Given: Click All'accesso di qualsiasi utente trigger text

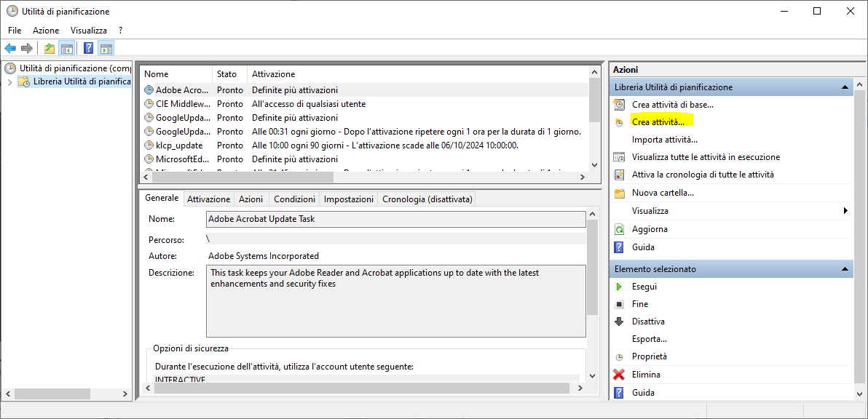Looking at the screenshot, I should [x=309, y=104].
